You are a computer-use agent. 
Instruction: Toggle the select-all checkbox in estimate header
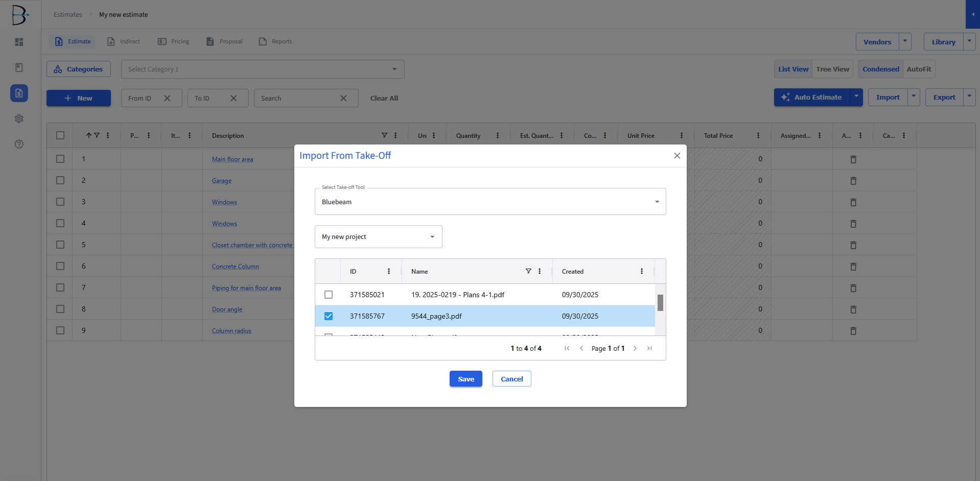[60, 135]
